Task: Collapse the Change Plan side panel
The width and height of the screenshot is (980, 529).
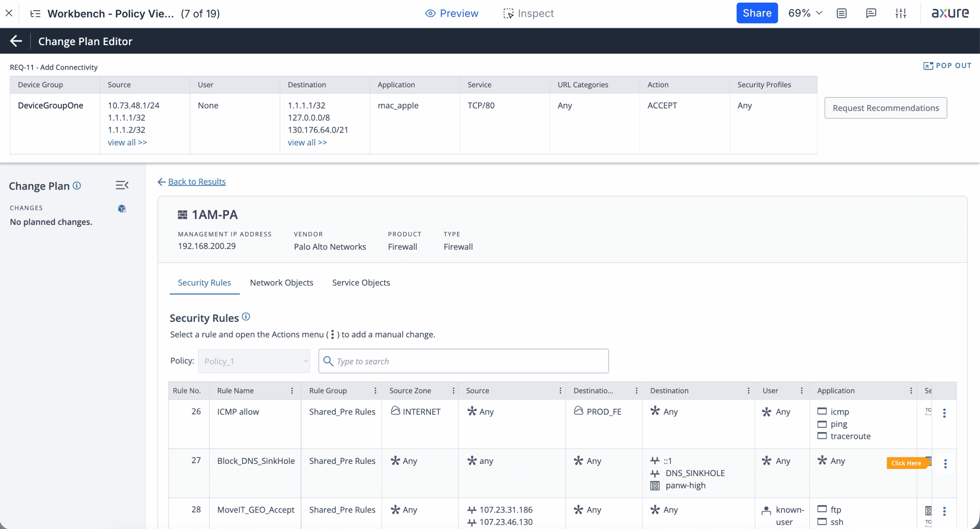Action: (122, 185)
